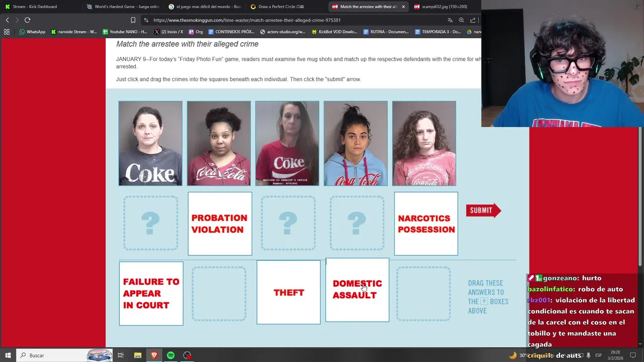
Task: Open the Org bookmark
Action: pyautogui.click(x=196, y=32)
